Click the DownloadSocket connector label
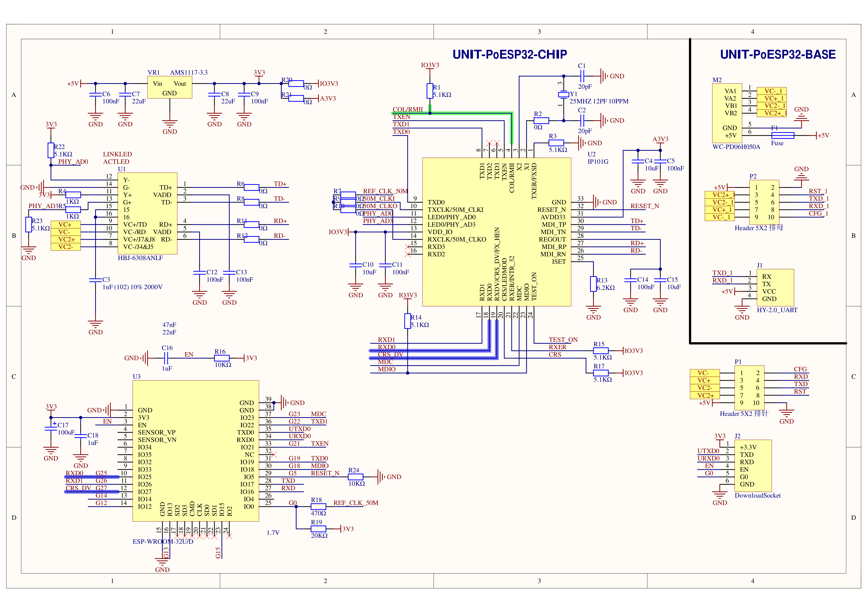868x613 pixels. [x=758, y=496]
